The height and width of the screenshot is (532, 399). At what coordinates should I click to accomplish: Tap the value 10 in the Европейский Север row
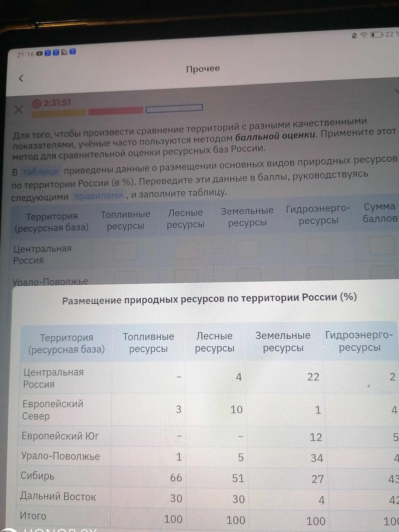pyautogui.click(x=236, y=410)
